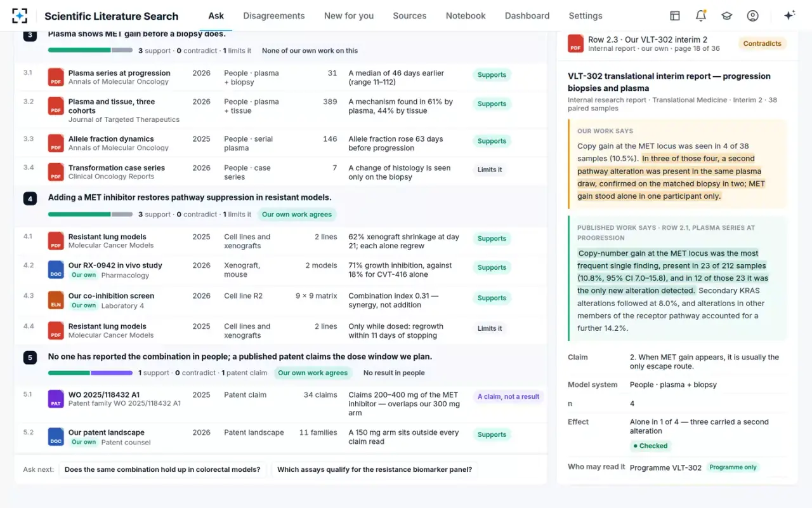Click 'None of our own work on this'
This screenshot has width=812, height=508.
pyautogui.click(x=310, y=51)
